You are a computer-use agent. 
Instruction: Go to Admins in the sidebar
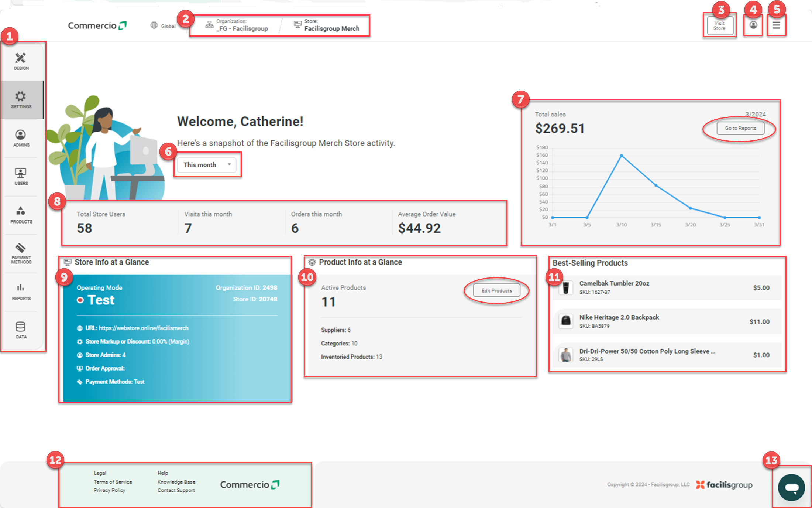pyautogui.click(x=21, y=138)
